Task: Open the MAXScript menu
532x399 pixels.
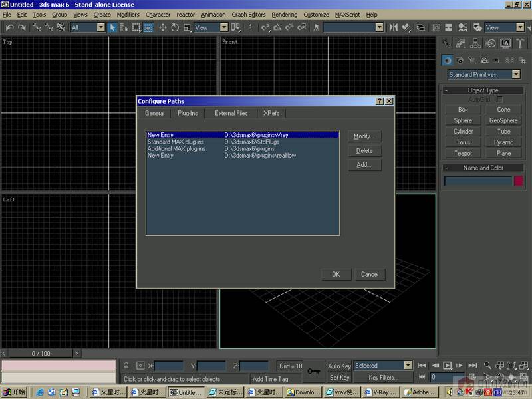Action: point(347,15)
